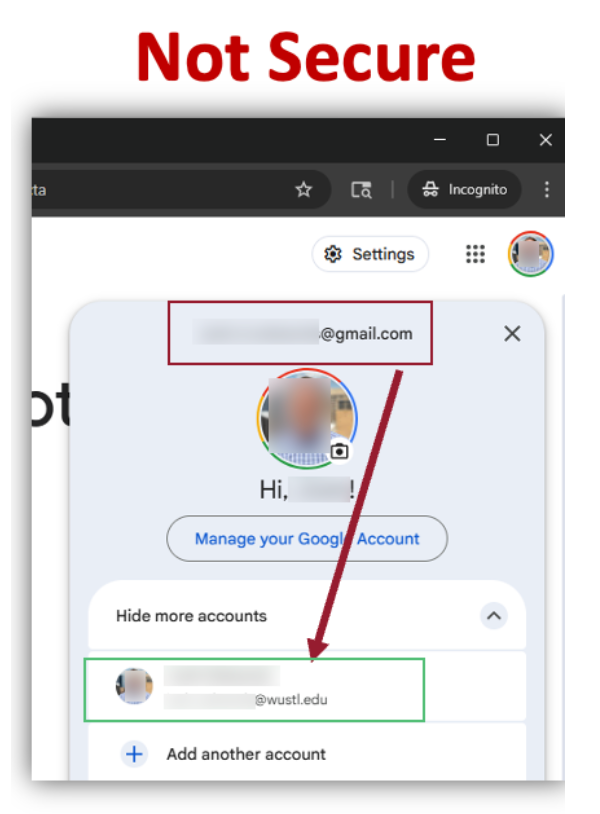Click Manage your Google Account
Image resolution: width=600 pixels, height=814 pixels.
[x=307, y=539]
